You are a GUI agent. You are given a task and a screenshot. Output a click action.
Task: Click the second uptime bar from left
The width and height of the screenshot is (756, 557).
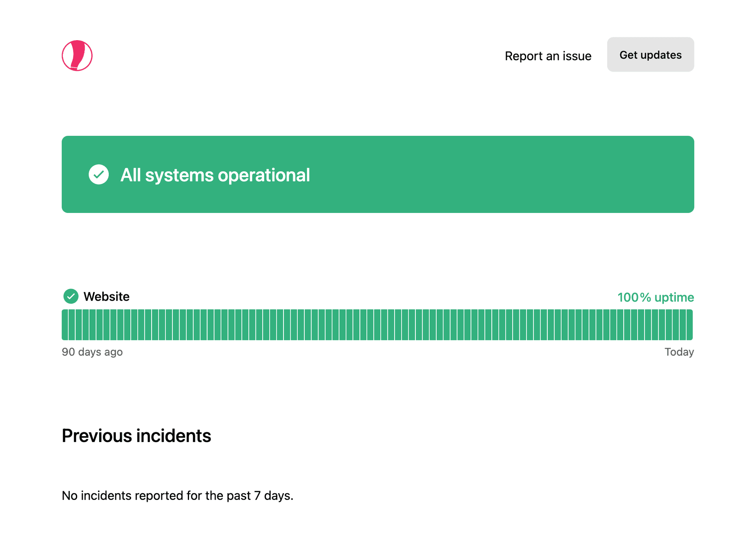tap(72, 325)
